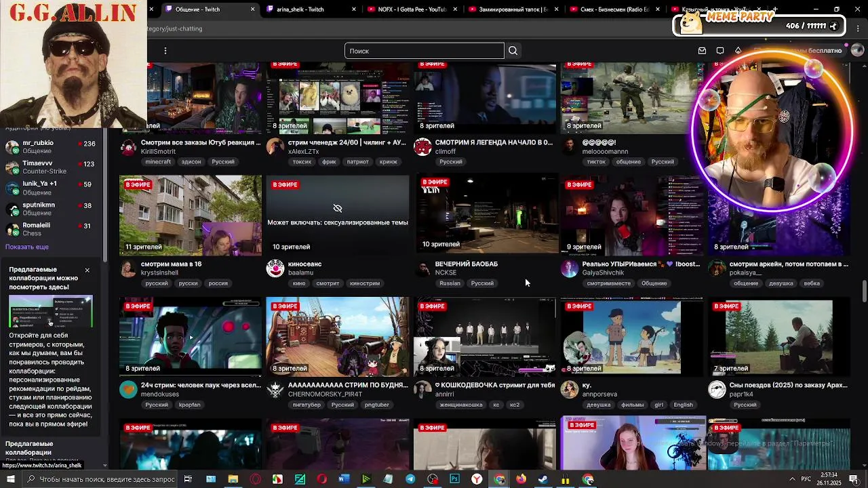Select the кино tag under baalamu

pos(299,283)
